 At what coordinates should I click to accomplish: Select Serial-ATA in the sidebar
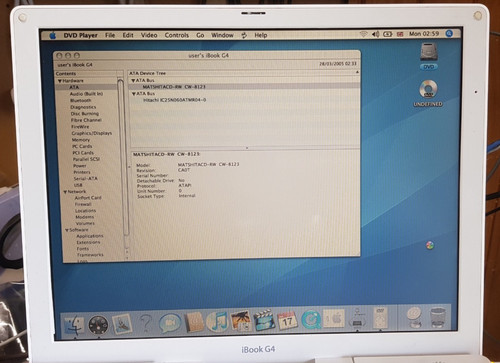pos(86,179)
